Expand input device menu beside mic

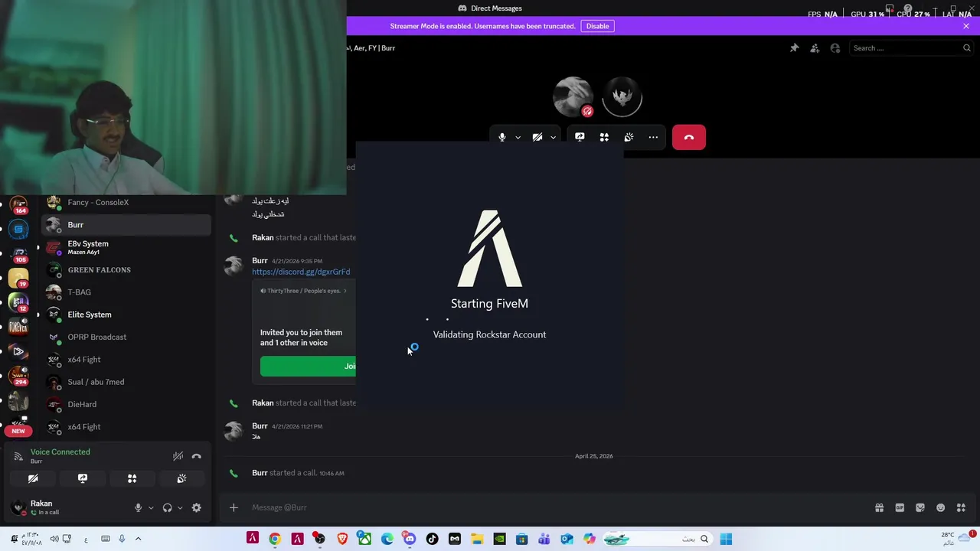point(151,508)
